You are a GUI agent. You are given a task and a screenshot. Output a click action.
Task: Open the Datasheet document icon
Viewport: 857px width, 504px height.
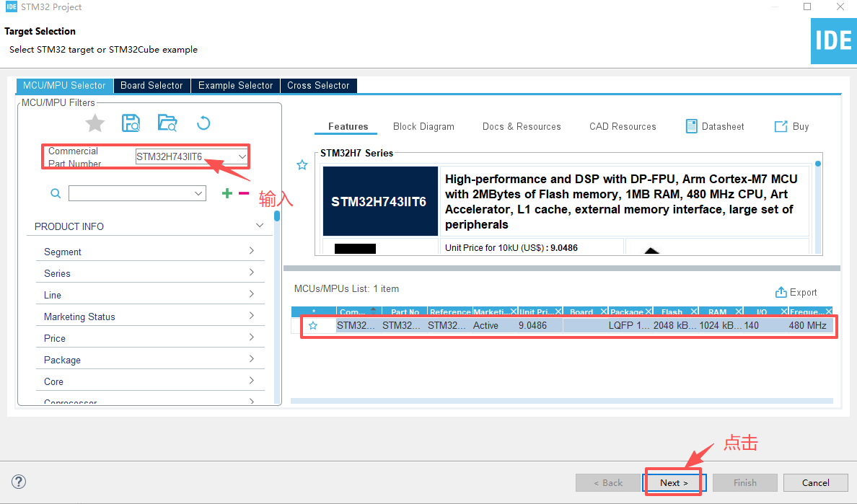click(x=691, y=126)
